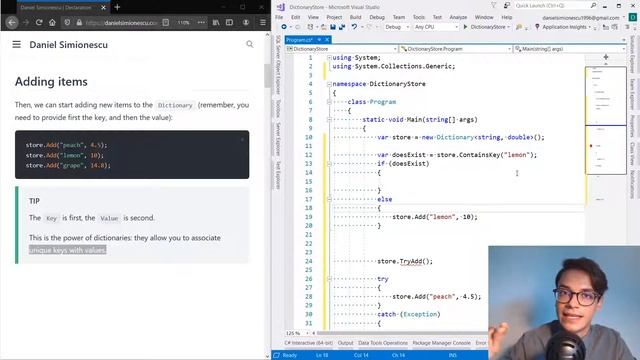Open the File menu
640x360 pixels.
pyautogui.click(x=279, y=17)
